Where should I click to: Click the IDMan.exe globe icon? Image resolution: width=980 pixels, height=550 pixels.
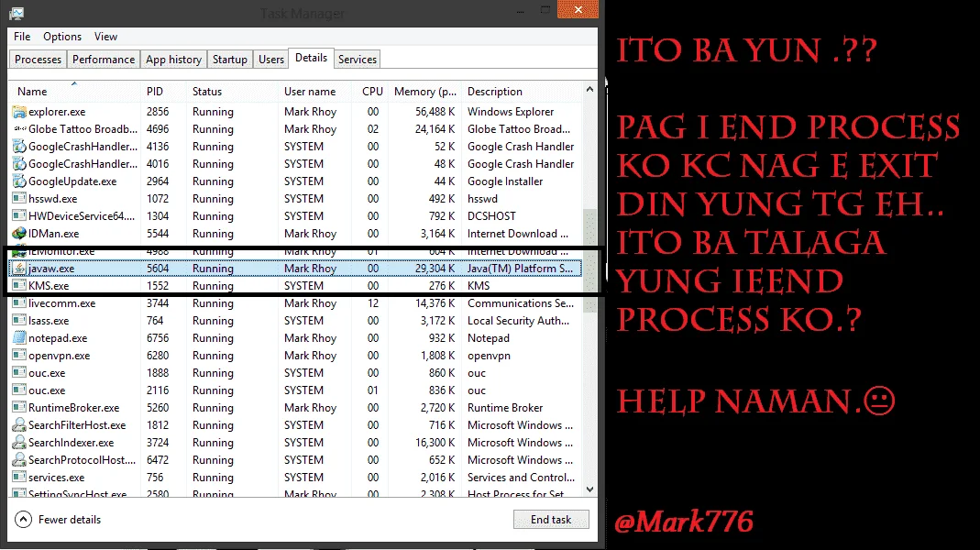(x=19, y=234)
